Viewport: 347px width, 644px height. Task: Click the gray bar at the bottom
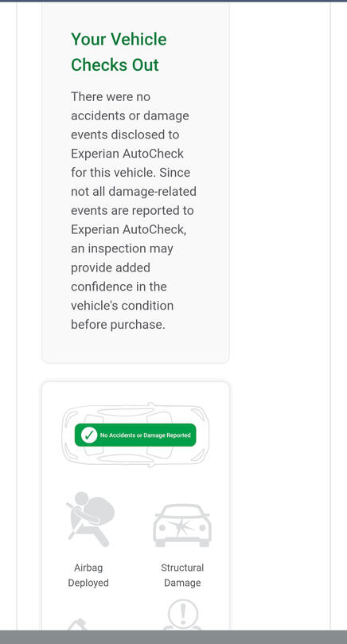(173, 637)
